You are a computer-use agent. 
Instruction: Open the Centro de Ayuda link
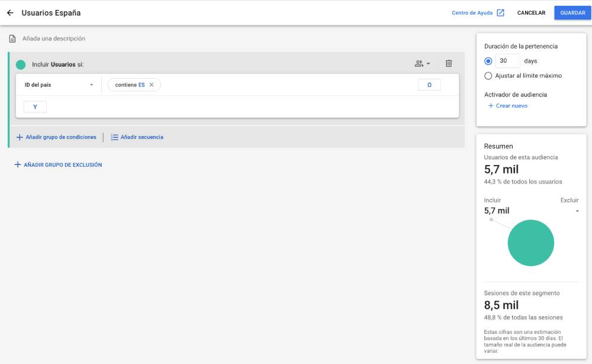pyautogui.click(x=472, y=13)
